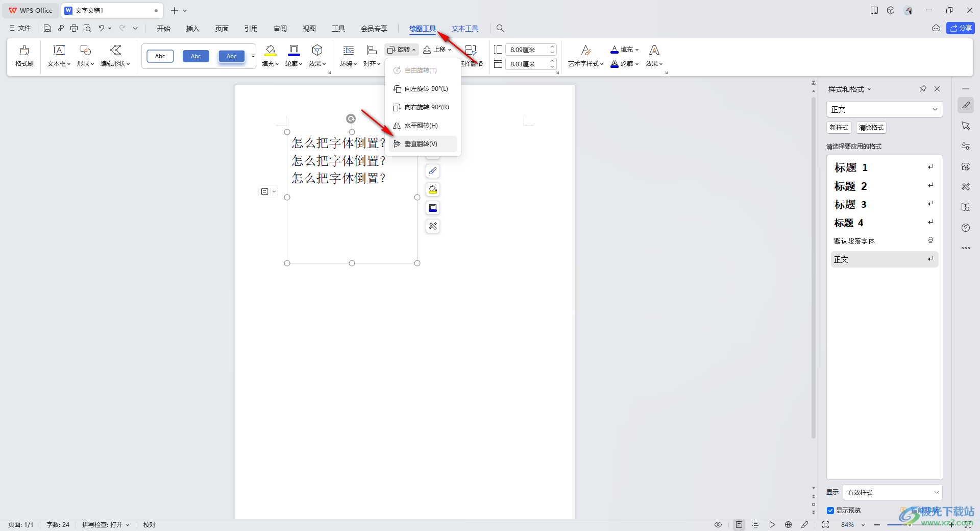Screen dimensions: 980x531
Task: Open shape Effects (效果) cube icon
Action: coord(317,50)
